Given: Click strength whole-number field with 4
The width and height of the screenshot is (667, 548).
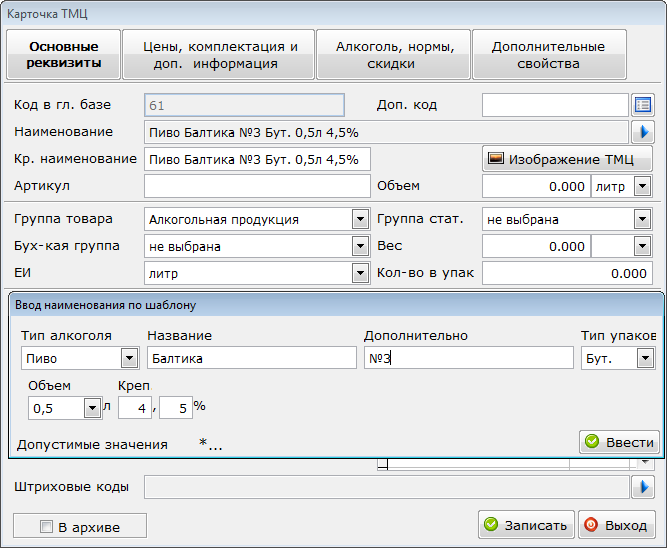Looking at the screenshot, I should click(135, 408).
